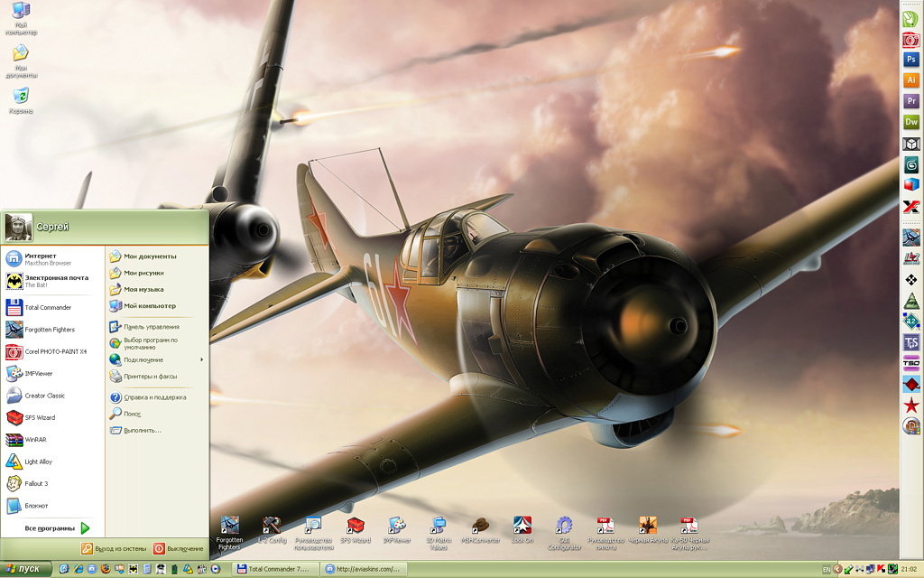The width and height of the screenshot is (924, 578).
Task: Open the TS icon in side toolbar
Action: click(911, 342)
